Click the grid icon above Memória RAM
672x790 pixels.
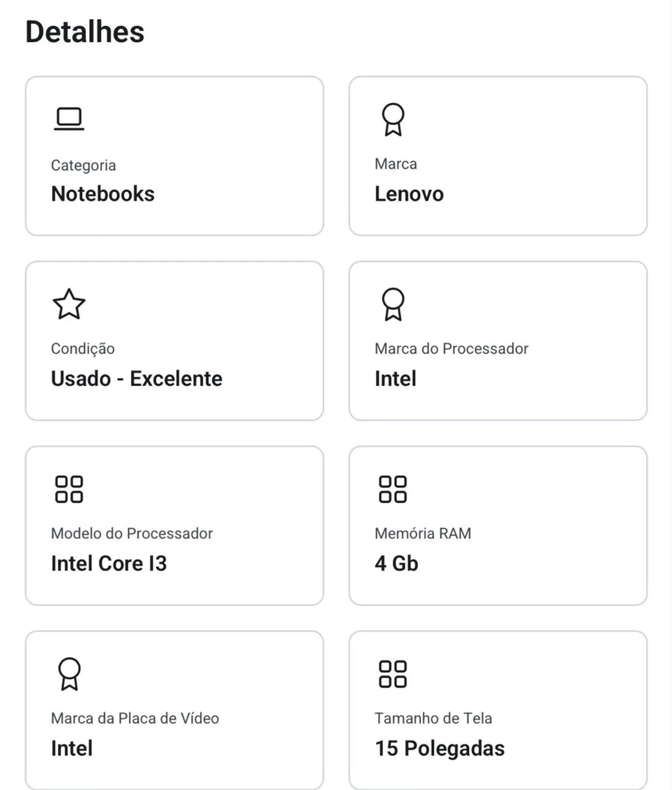click(x=392, y=489)
